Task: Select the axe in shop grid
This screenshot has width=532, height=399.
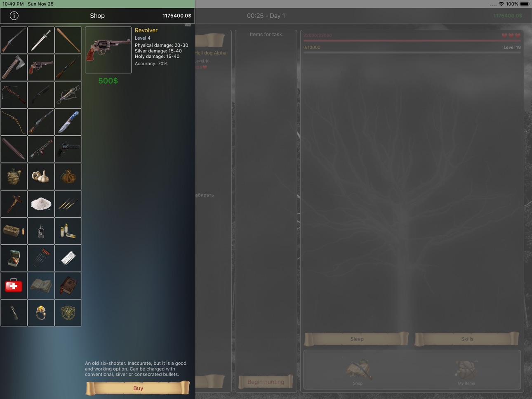Action: pyautogui.click(x=14, y=67)
